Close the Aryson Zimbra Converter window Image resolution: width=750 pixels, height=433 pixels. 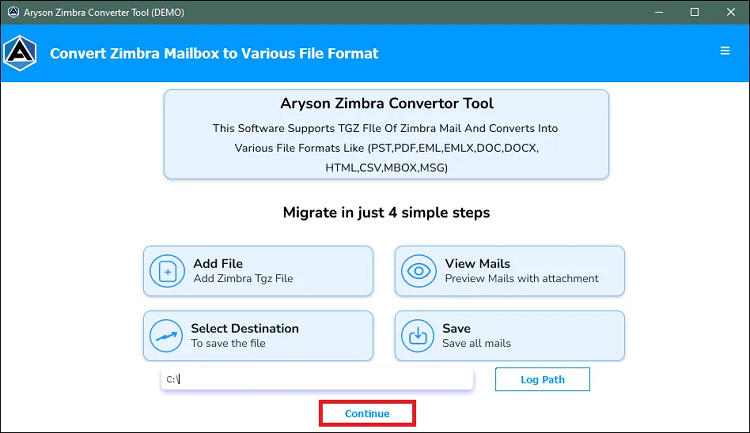pos(730,12)
